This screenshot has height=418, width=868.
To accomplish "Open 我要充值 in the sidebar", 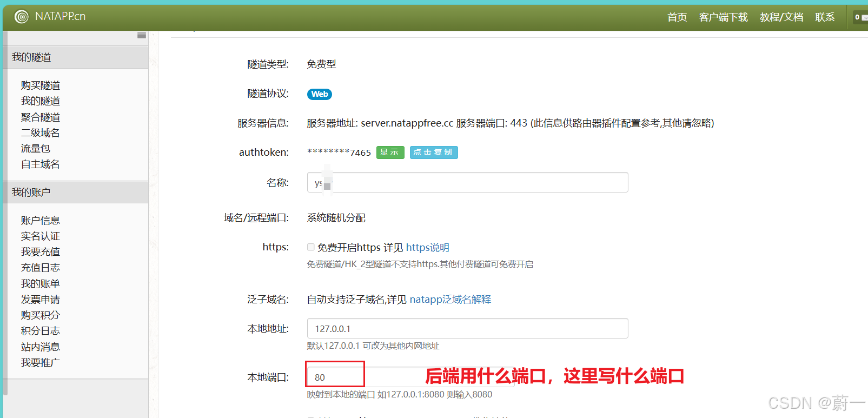I will click(41, 252).
